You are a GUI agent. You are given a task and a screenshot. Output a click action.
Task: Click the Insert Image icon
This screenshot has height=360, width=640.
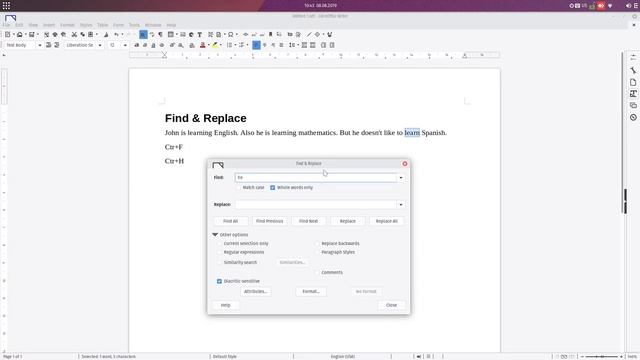(182, 35)
